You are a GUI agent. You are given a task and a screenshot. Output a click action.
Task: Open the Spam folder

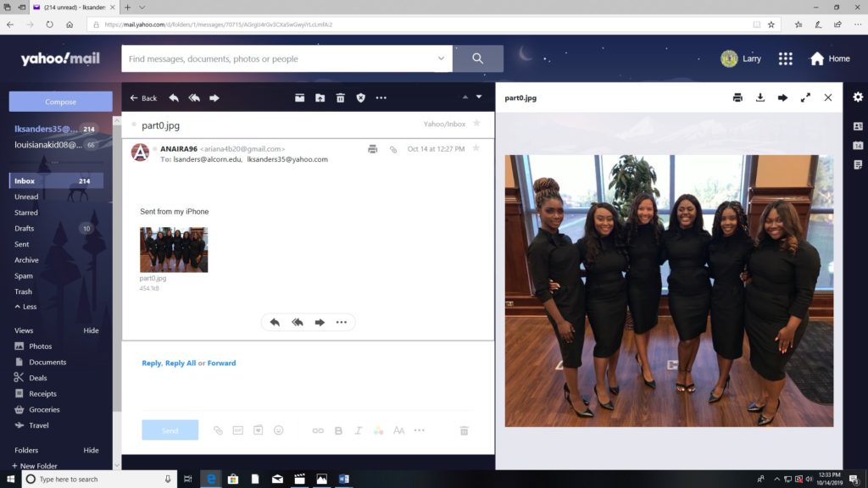coord(24,275)
